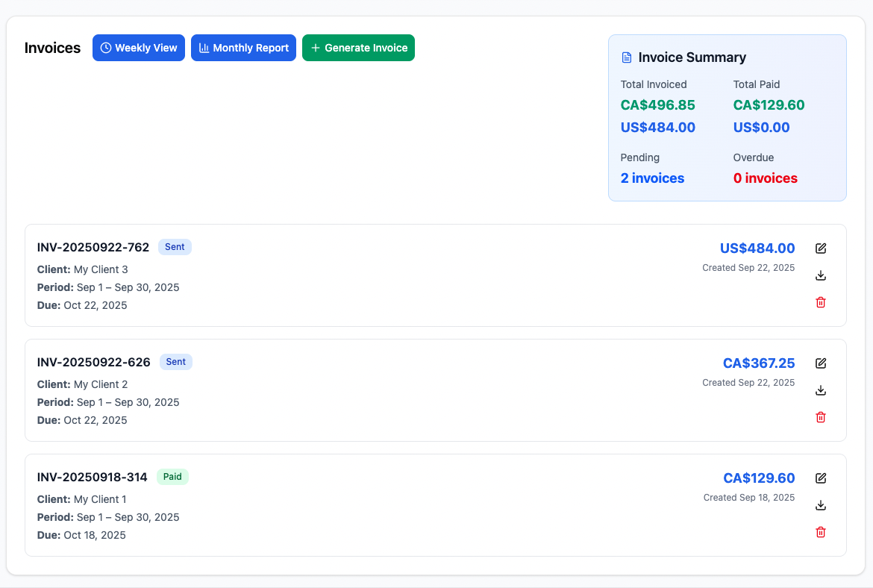Delete invoice INV-20250922-626 using the trash icon
This screenshot has height=588, width=873.
point(821,417)
